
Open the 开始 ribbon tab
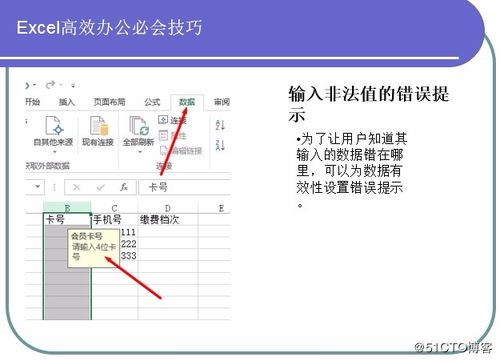(x=33, y=102)
